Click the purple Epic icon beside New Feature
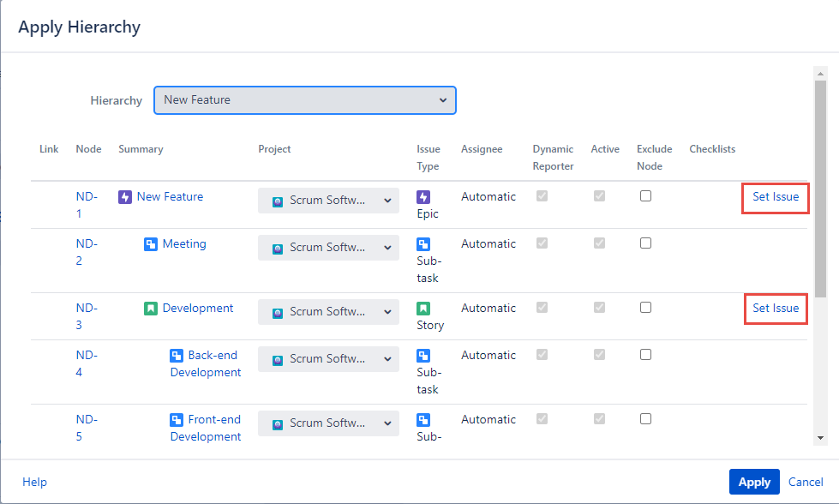Viewport: 839px width, 504px height. tap(125, 197)
